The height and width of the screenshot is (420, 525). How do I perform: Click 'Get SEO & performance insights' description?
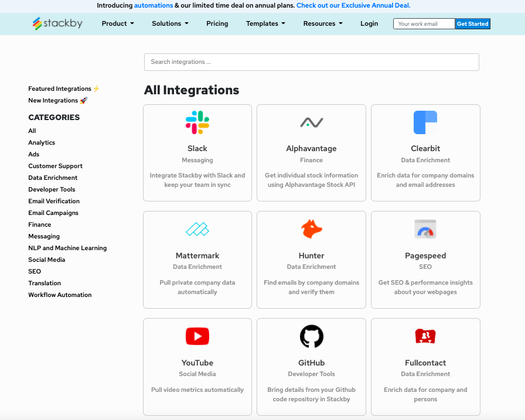pyautogui.click(x=425, y=287)
